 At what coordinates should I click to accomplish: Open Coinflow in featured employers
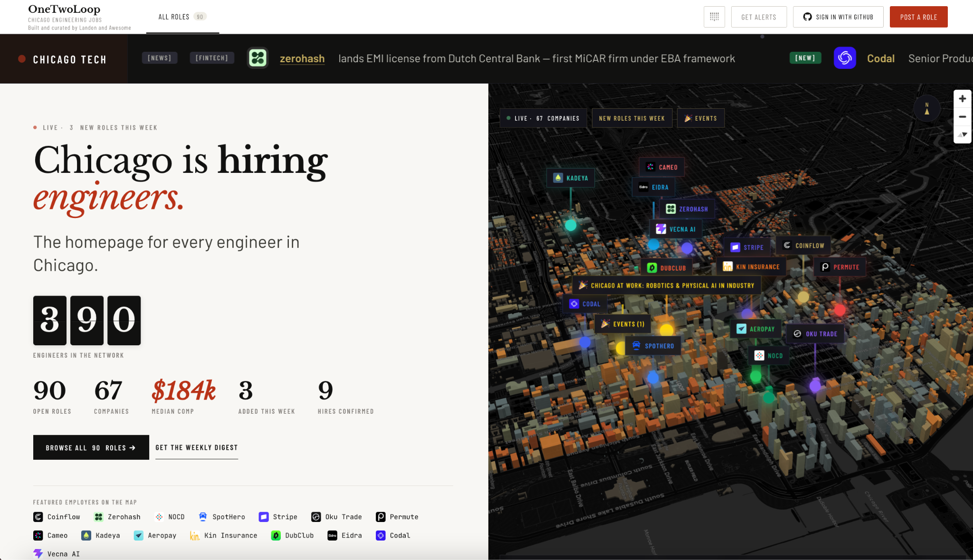pos(57,517)
